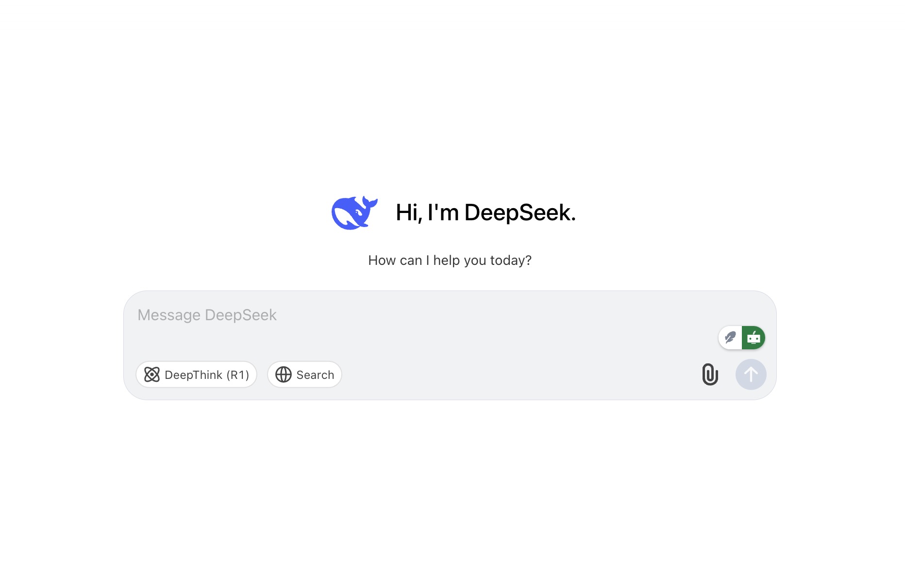The width and height of the screenshot is (905, 588).
Task: Click "How can I help you today?" text
Action: (x=450, y=261)
